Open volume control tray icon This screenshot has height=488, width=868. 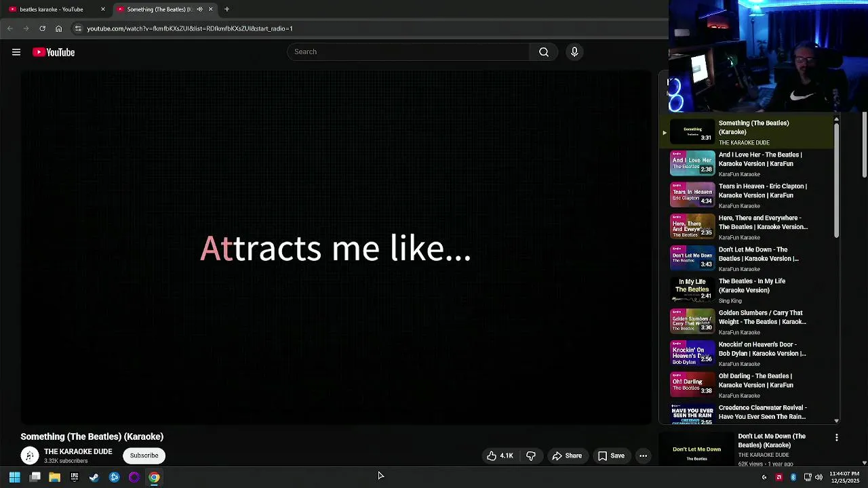[x=818, y=478]
